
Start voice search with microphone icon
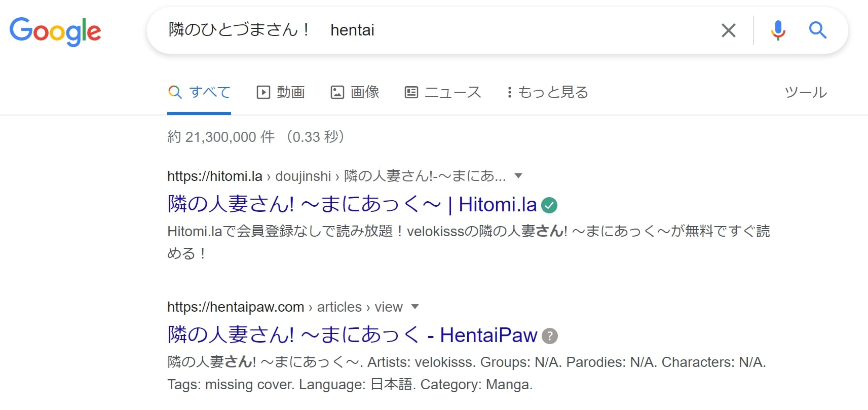tap(778, 30)
